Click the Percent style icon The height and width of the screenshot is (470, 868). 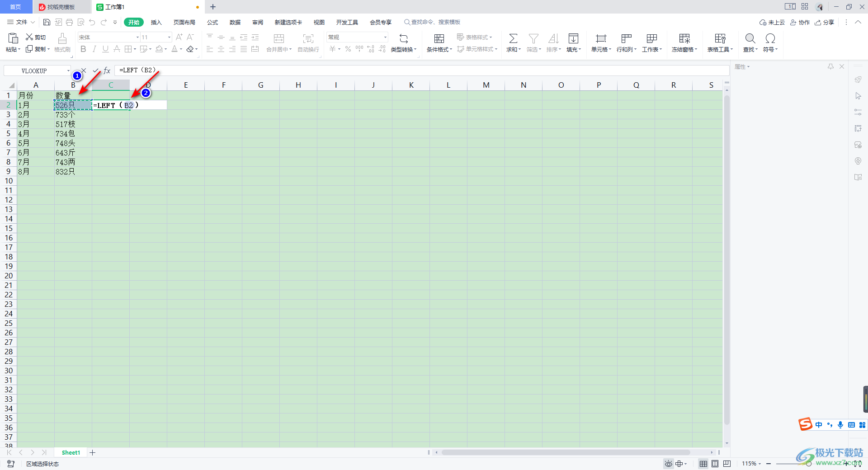(348, 49)
